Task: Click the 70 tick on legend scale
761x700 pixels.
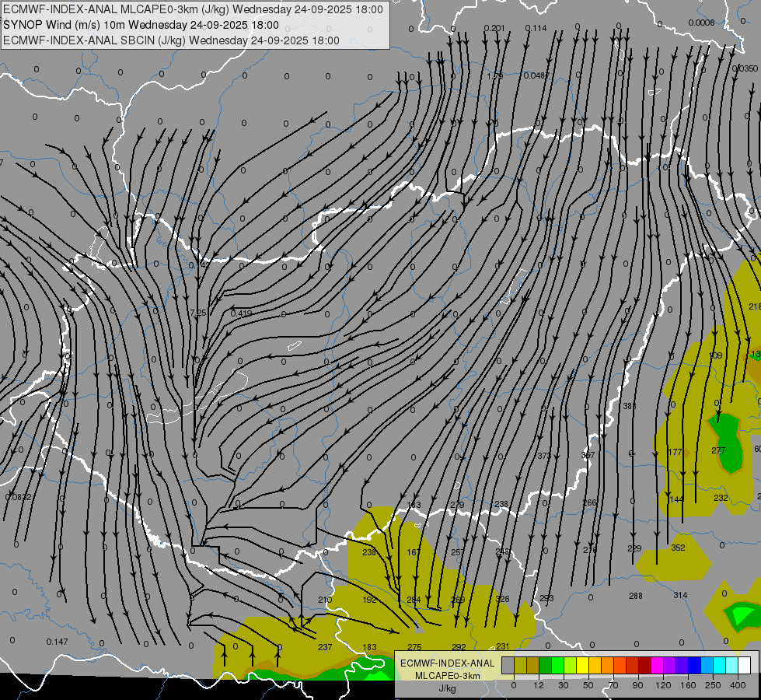Action: point(613,685)
